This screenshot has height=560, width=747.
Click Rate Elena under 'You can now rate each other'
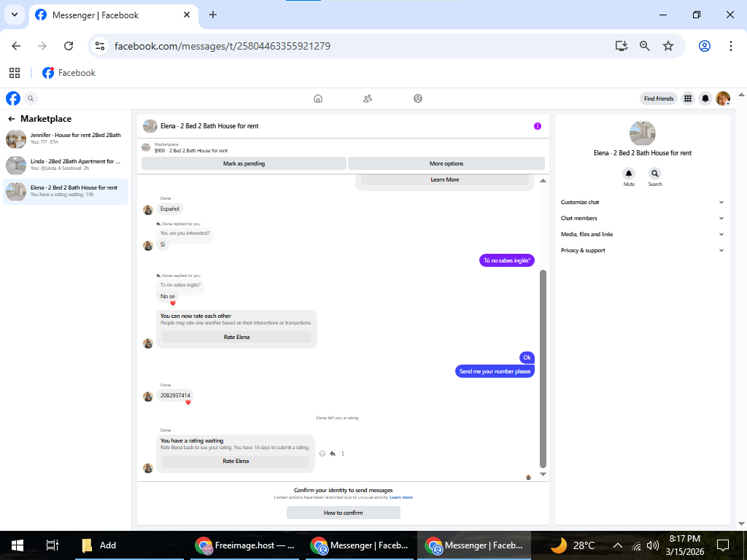pos(237,337)
